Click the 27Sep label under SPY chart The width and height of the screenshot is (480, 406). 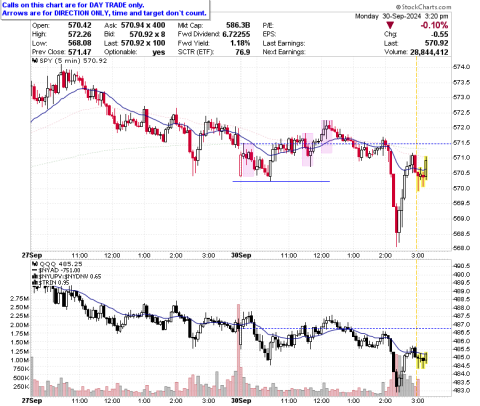(x=32, y=256)
